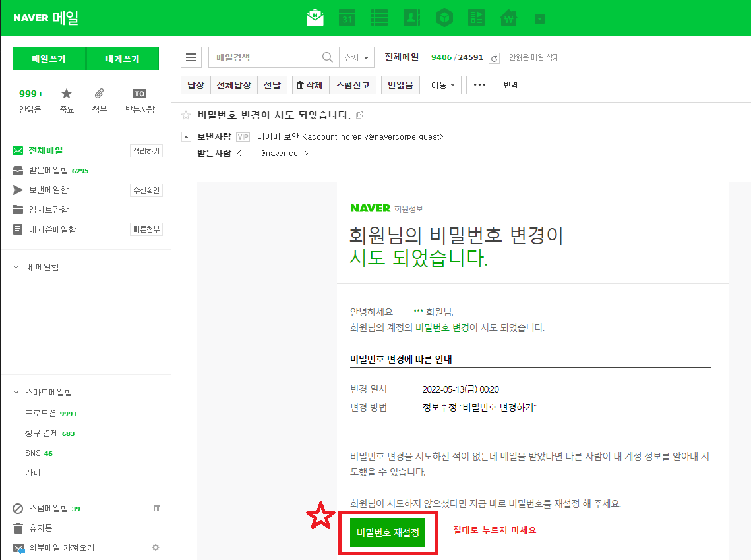Click VIP badge next to sender

coord(243,137)
